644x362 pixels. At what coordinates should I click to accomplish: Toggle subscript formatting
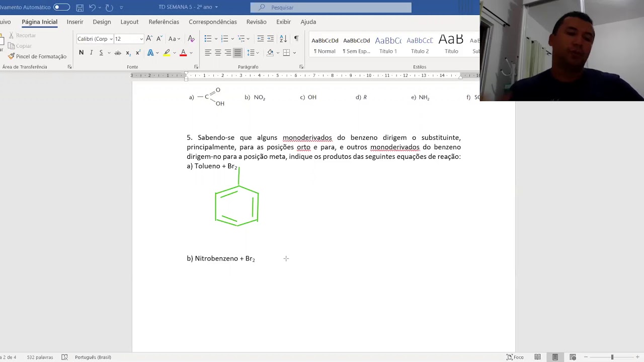[128, 53]
